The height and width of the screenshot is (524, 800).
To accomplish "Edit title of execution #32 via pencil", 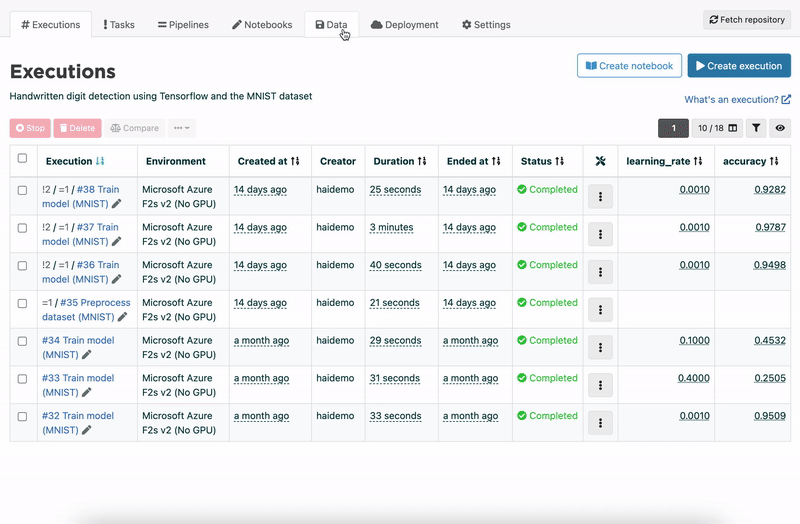I will click(x=87, y=430).
